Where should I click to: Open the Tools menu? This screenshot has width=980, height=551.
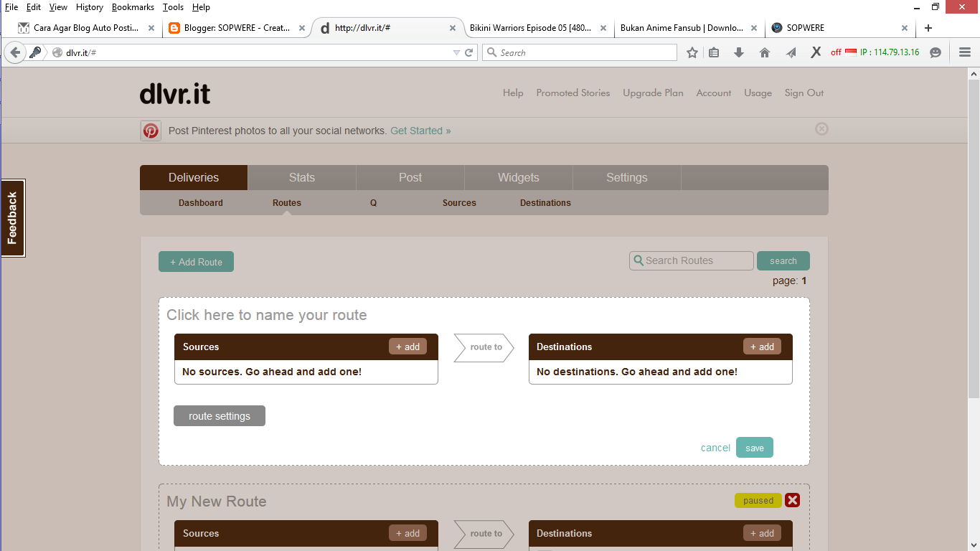173,6
